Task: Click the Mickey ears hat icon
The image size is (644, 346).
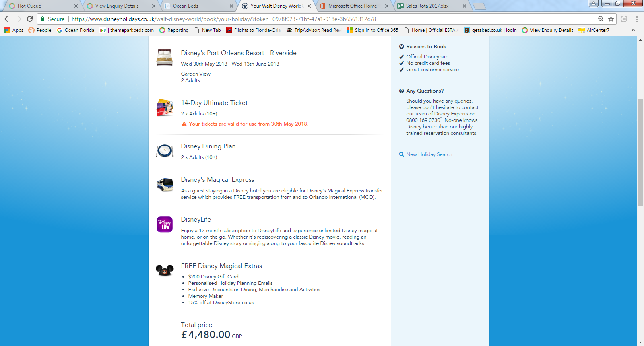Action: [x=165, y=270]
